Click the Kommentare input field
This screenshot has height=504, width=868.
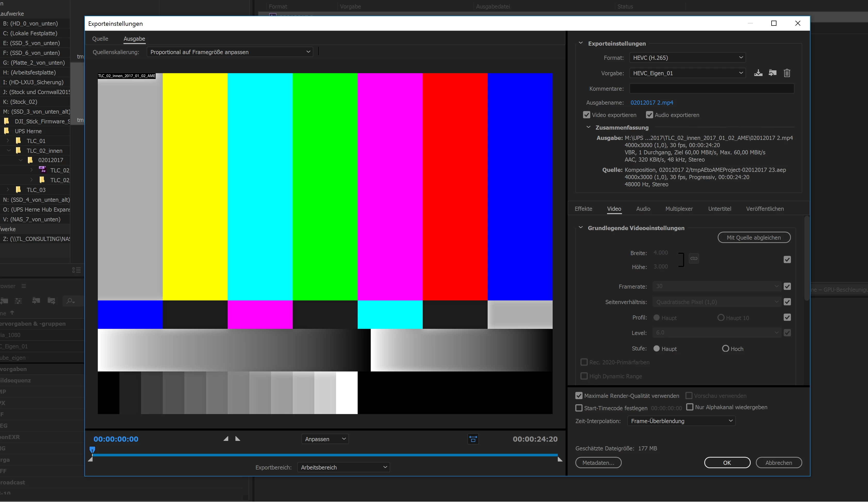pyautogui.click(x=712, y=89)
